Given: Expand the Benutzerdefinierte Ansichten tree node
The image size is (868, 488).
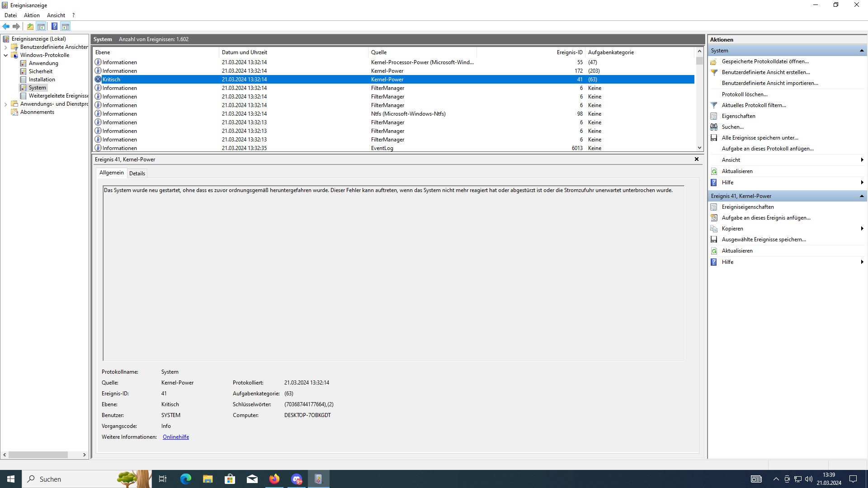Looking at the screenshot, I should pos(5,47).
